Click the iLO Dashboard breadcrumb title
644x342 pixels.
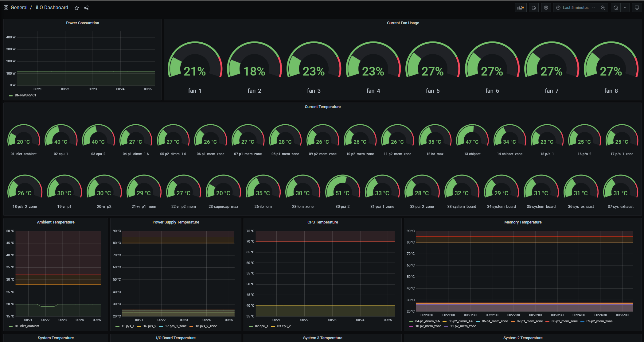tap(52, 7)
